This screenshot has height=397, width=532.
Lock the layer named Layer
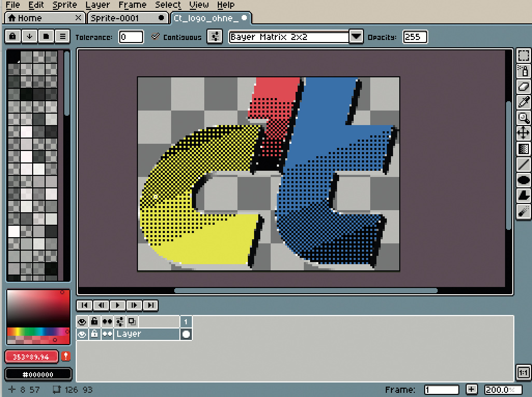coord(94,334)
